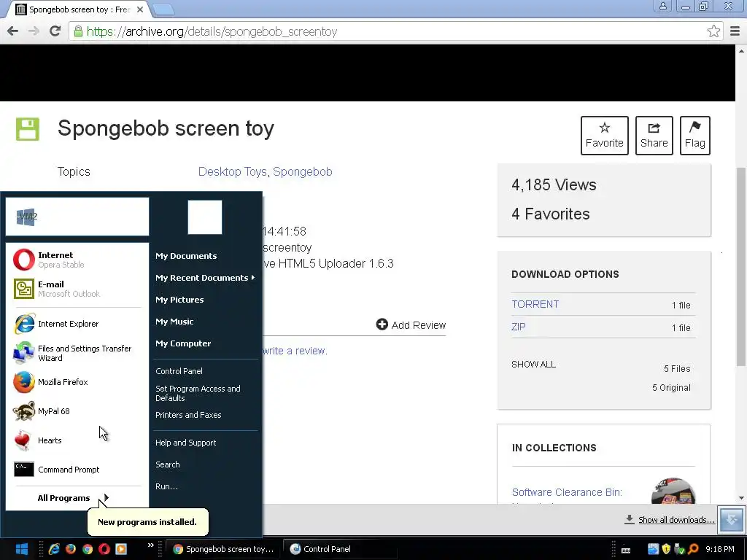747x560 pixels.
Task: Expand hidden quick launch icons chevron
Action: (x=150, y=545)
